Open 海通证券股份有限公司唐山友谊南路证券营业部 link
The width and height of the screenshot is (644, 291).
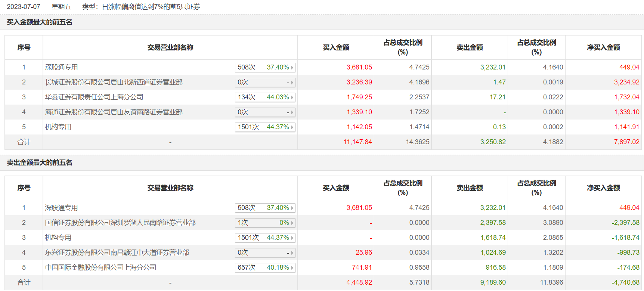[114, 112]
